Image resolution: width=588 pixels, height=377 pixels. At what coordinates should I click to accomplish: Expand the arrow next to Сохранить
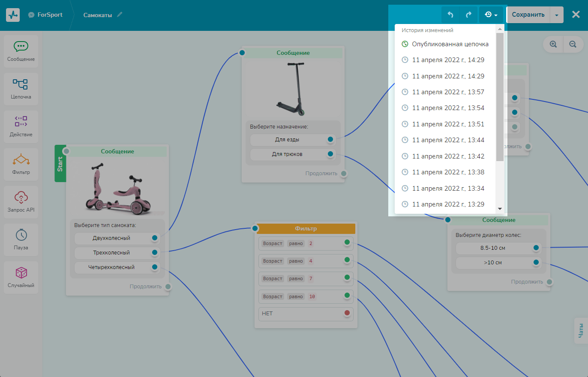point(556,15)
